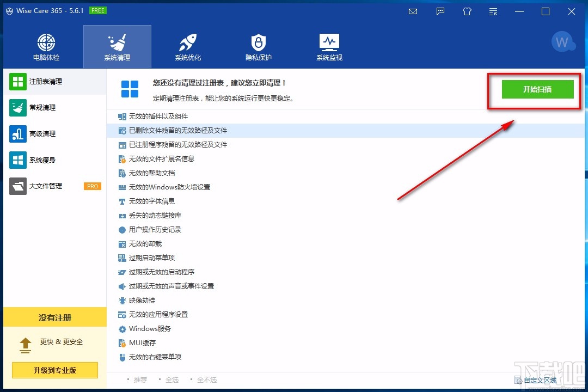Image resolution: width=588 pixels, height=392 pixels.
Task: Click the icon beside 过期或无效的启动程序
Action: [122, 272]
